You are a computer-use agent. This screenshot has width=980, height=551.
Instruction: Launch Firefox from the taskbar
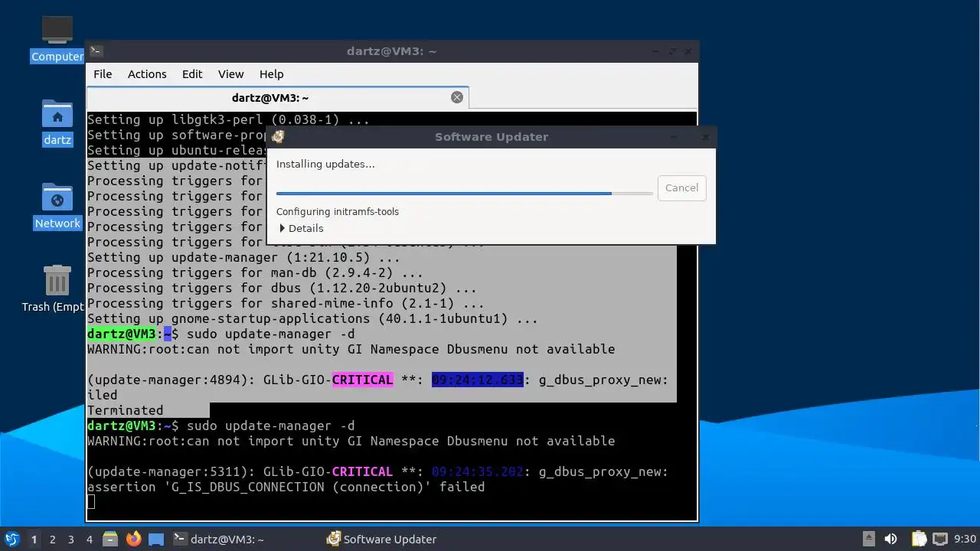point(134,539)
